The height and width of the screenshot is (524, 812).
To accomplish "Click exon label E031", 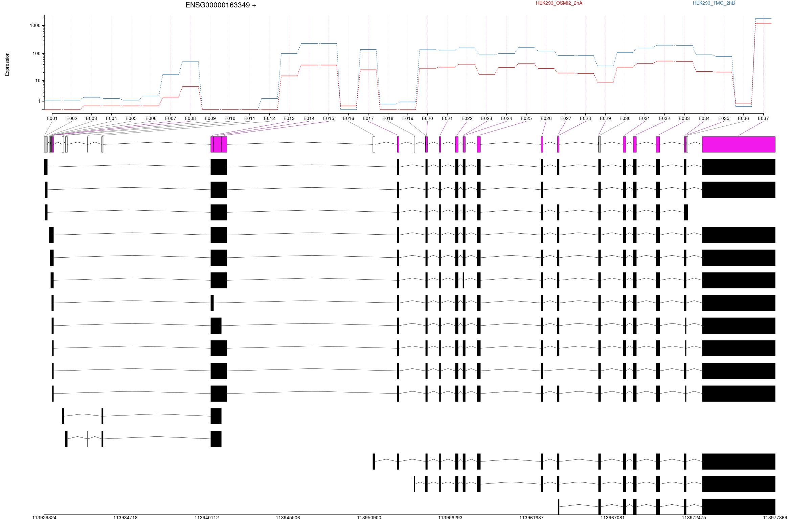I will pyautogui.click(x=645, y=118).
